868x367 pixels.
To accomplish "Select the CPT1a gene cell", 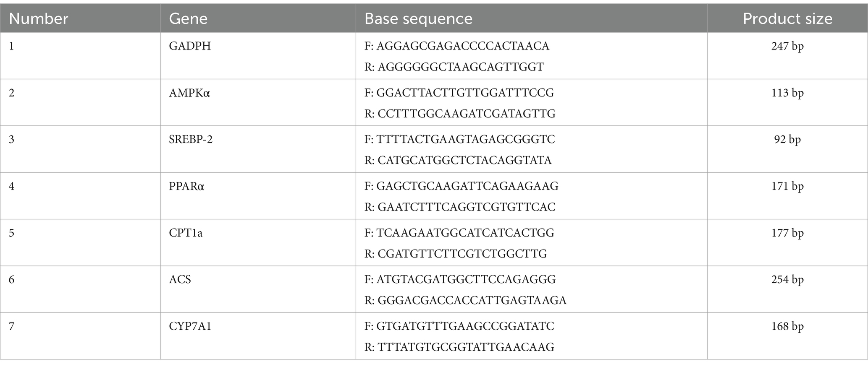I will pos(186,233).
